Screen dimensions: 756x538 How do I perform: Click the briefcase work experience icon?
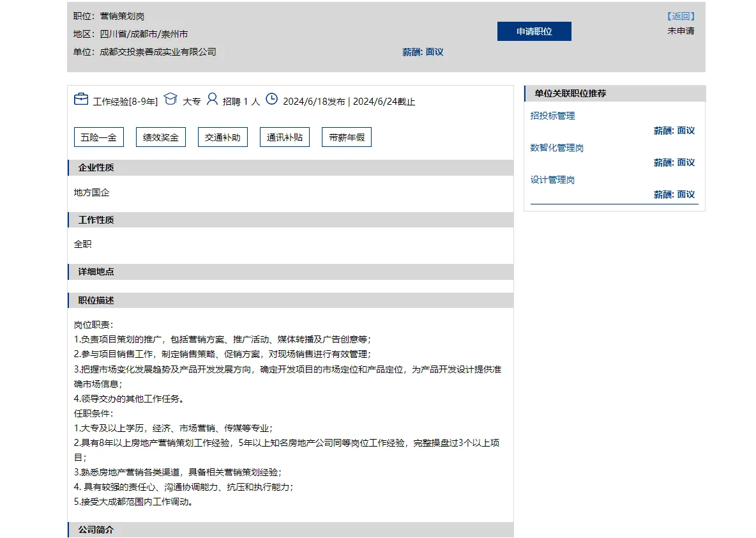click(80, 99)
